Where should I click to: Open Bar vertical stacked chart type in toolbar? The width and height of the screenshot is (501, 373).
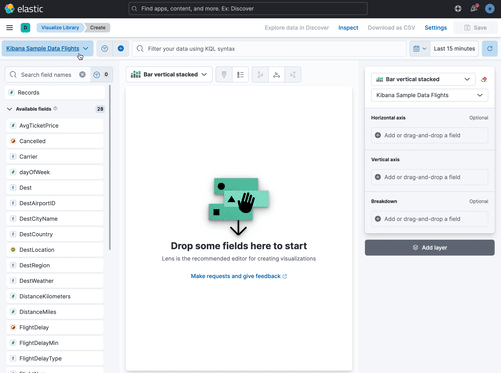pos(169,75)
